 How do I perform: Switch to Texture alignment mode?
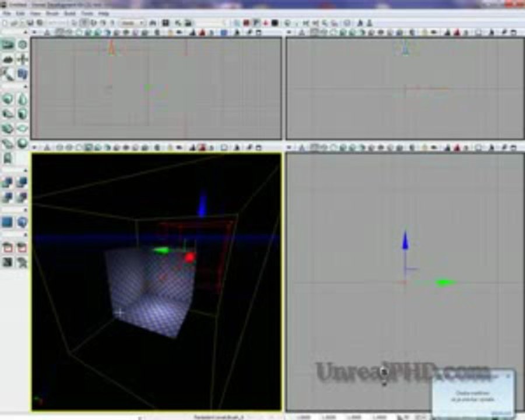click(x=22, y=60)
